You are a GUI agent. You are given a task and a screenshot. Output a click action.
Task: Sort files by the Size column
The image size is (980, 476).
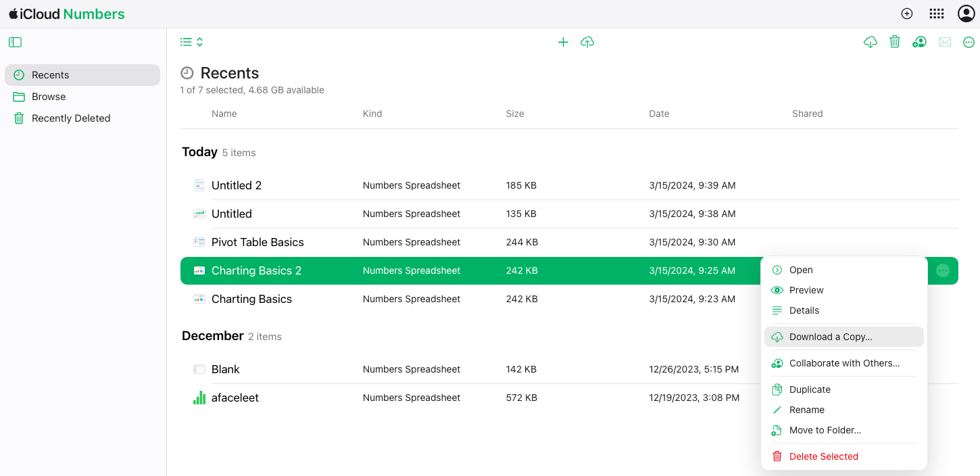point(515,114)
